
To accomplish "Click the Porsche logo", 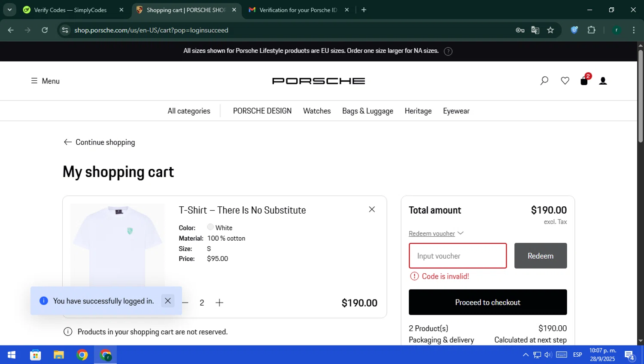I will click(319, 81).
